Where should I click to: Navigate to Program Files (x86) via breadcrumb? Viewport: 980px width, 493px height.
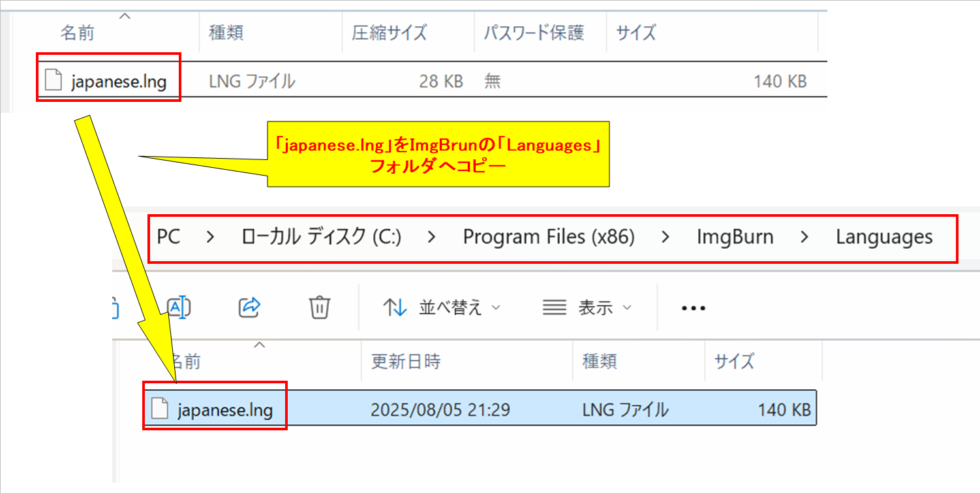[549, 237]
